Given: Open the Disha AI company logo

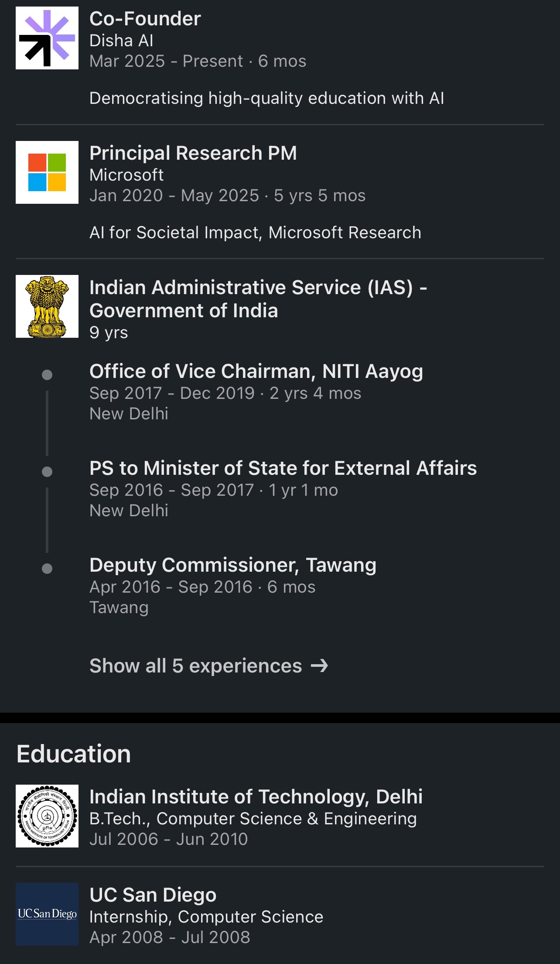Looking at the screenshot, I should tap(47, 38).
